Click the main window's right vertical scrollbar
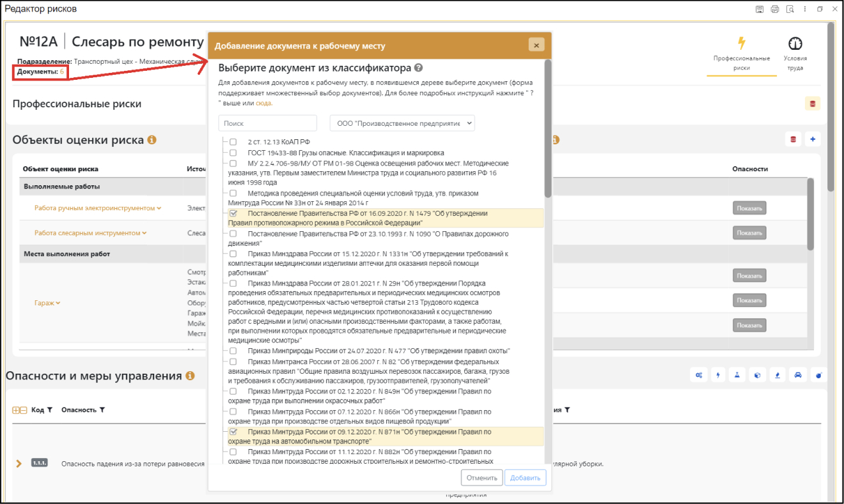 (x=831, y=107)
